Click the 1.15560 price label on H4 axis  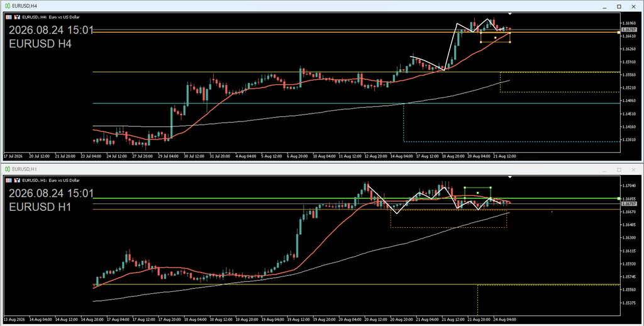pos(629,75)
